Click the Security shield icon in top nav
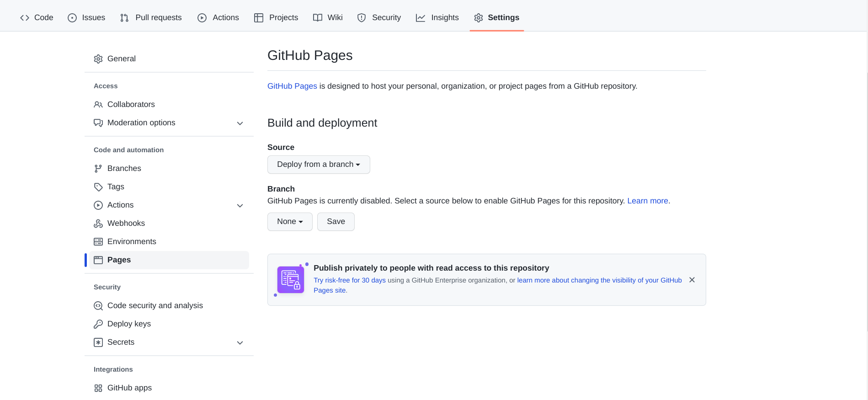 tap(362, 18)
